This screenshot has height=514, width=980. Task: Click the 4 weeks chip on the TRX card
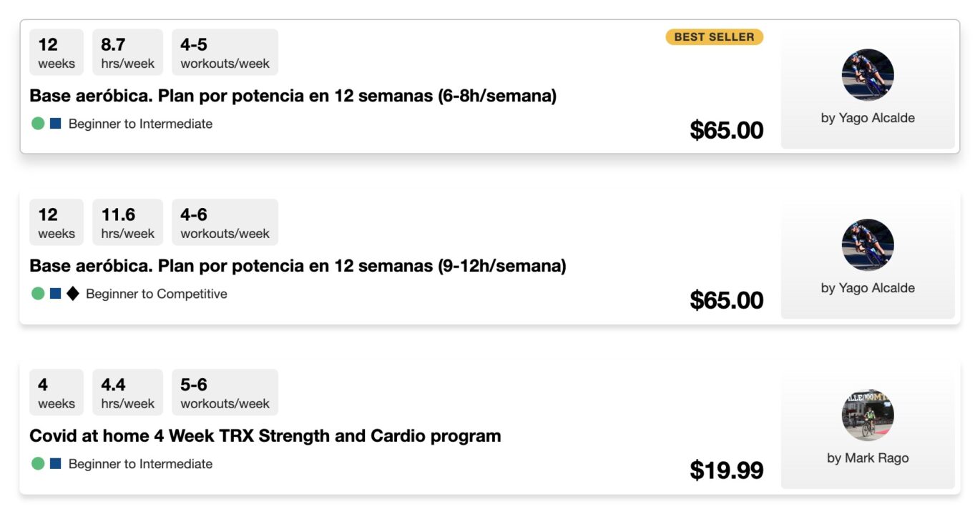[x=56, y=391]
